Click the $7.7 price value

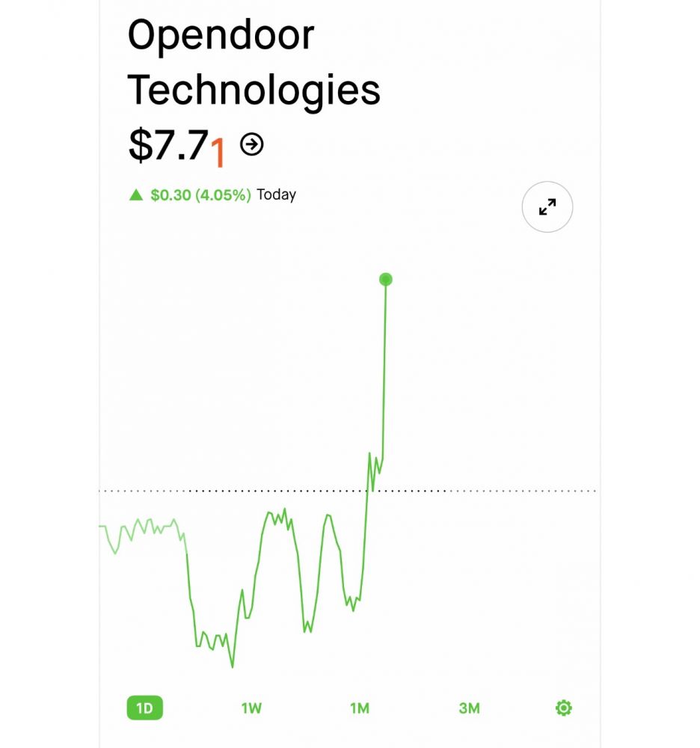(x=168, y=145)
